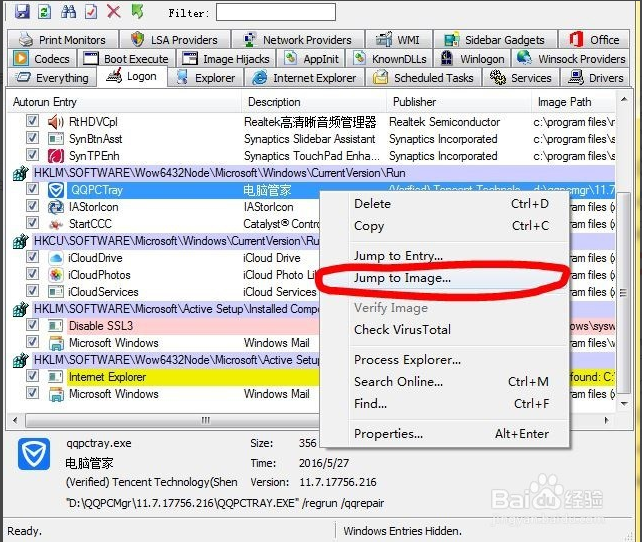Screen dimensions: 642x542
Task: Switch to the AppInit tab
Action: [311, 59]
